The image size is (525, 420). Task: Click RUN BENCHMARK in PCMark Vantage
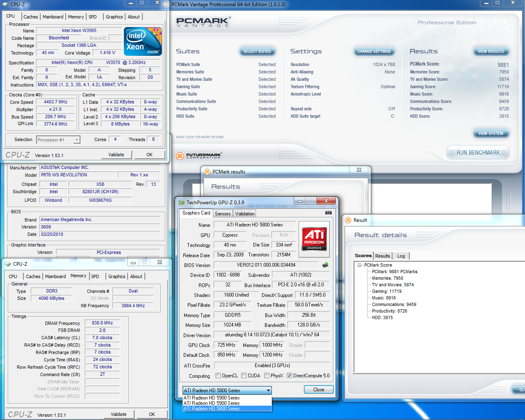(478, 153)
